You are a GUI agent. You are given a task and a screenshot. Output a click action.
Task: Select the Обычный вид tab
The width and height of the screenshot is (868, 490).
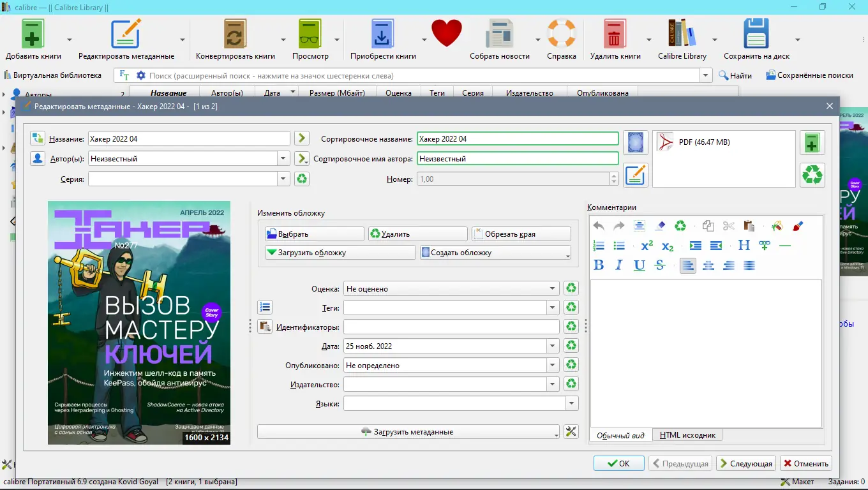[620, 435]
